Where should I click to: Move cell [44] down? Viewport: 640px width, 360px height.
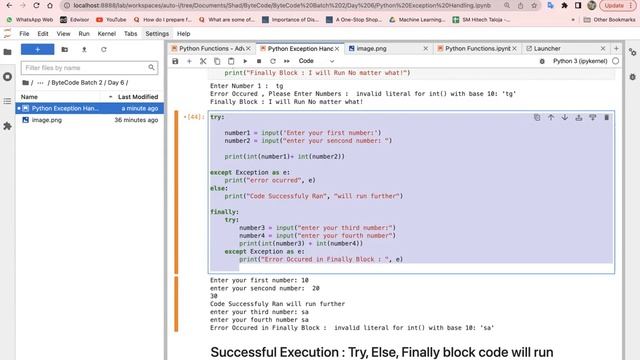point(564,118)
